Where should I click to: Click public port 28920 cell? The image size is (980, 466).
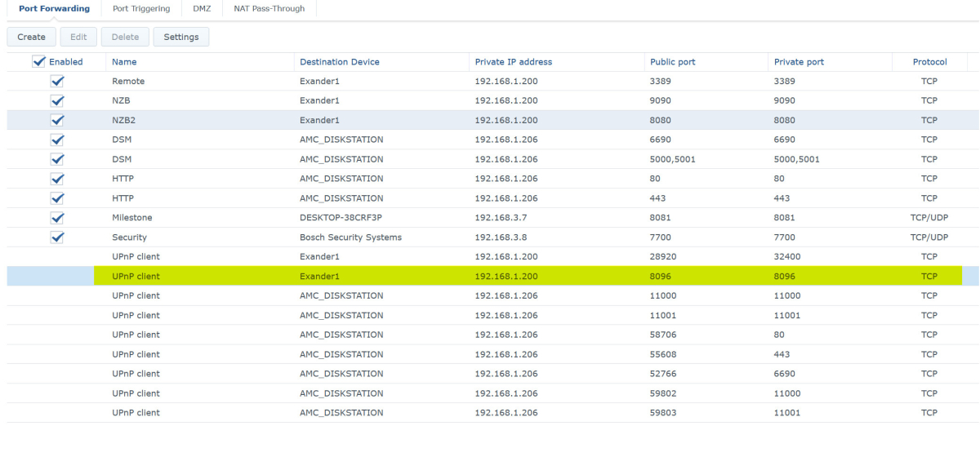[x=663, y=257]
